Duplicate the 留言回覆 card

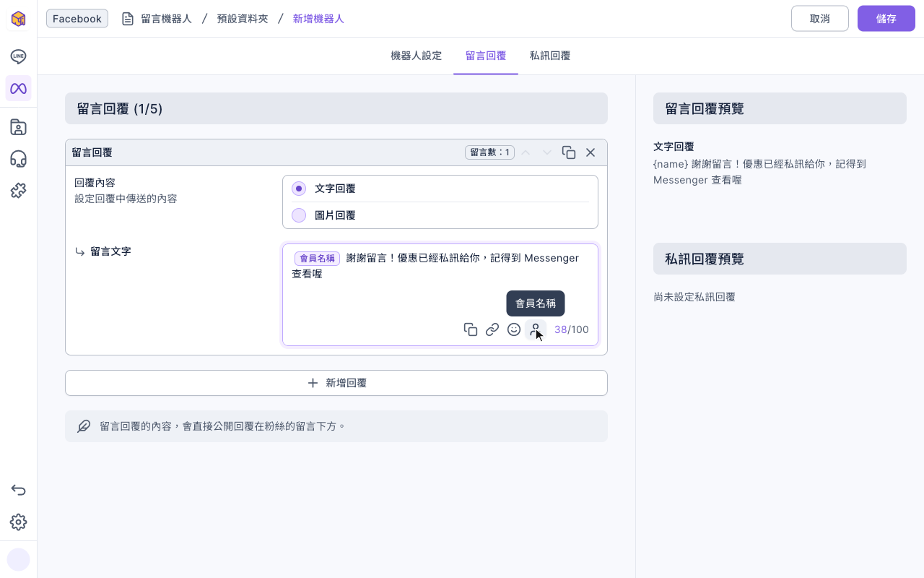click(x=569, y=152)
